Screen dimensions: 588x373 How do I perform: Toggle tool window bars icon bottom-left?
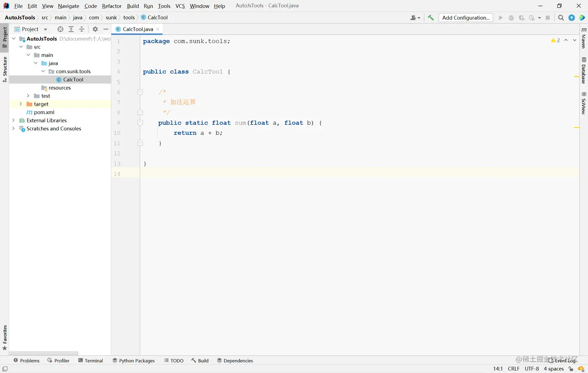(5, 369)
